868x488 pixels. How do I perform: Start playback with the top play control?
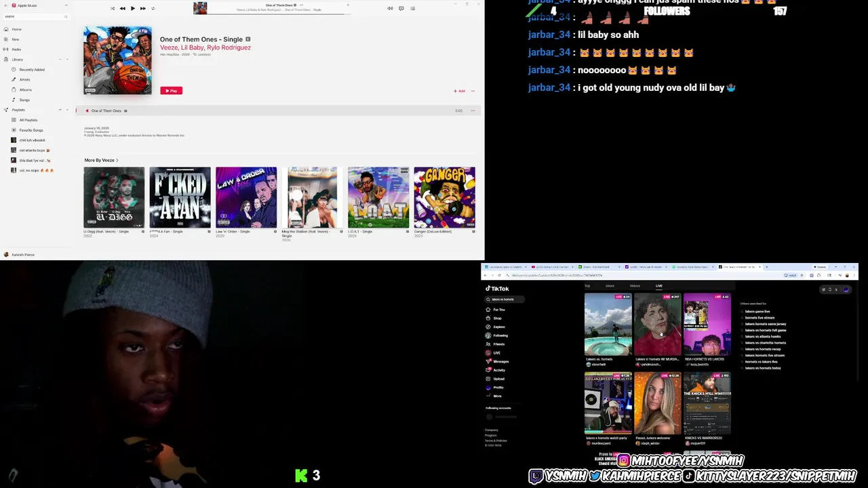[132, 8]
